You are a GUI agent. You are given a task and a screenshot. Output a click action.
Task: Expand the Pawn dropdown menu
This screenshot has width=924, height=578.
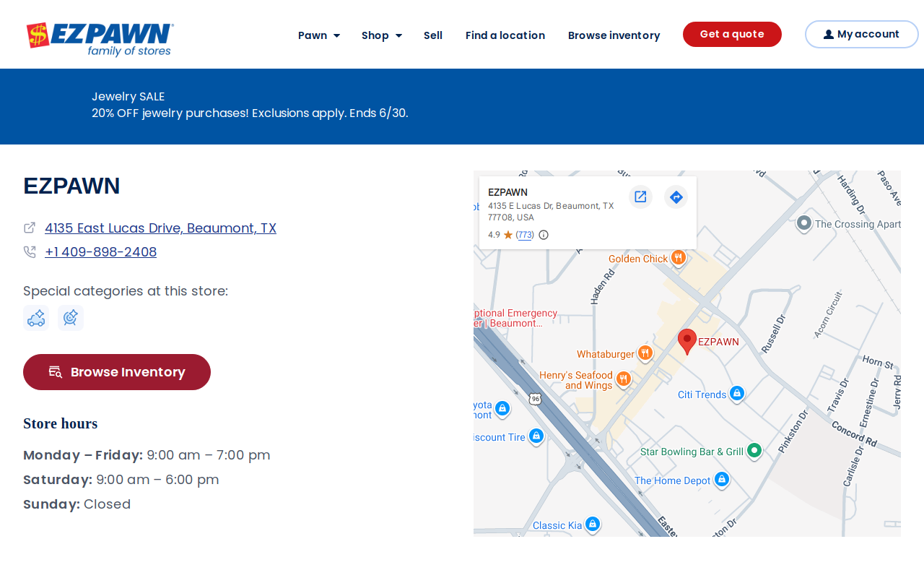point(318,35)
